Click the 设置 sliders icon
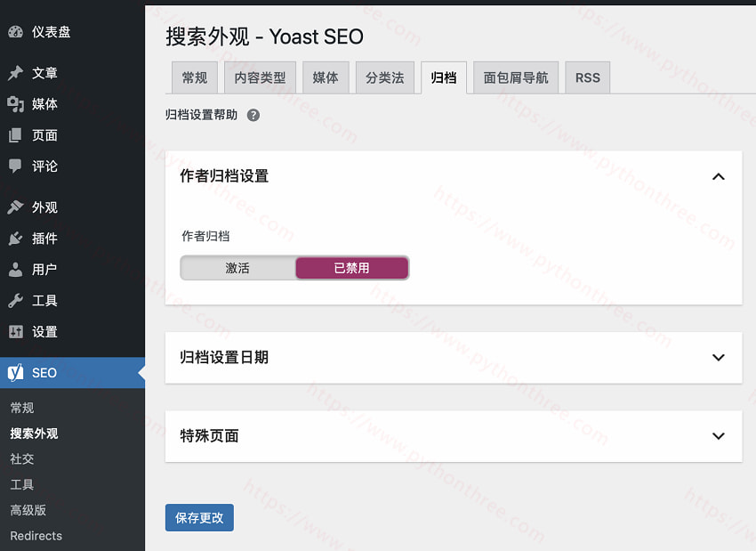This screenshot has width=756, height=551. click(15, 331)
